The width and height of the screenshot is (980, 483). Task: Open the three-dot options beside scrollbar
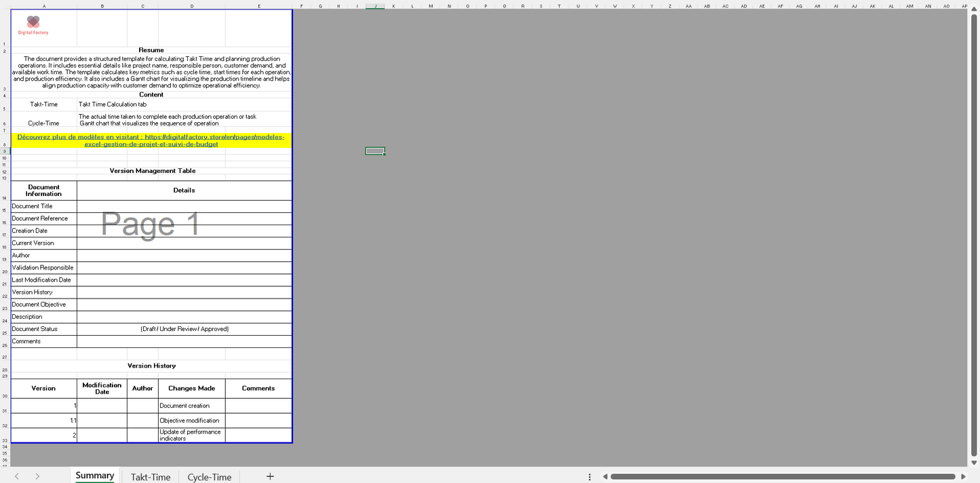(x=589, y=477)
